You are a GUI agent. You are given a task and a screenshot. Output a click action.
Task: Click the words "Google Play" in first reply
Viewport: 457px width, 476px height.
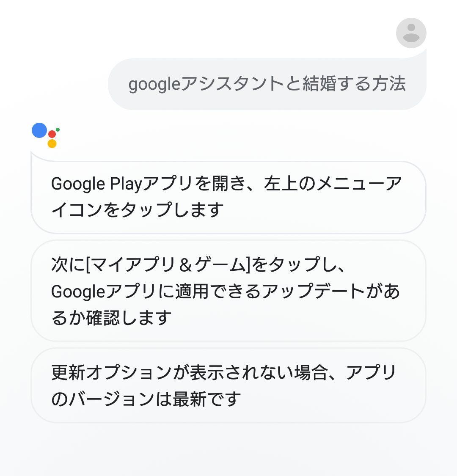click(96, 184)
